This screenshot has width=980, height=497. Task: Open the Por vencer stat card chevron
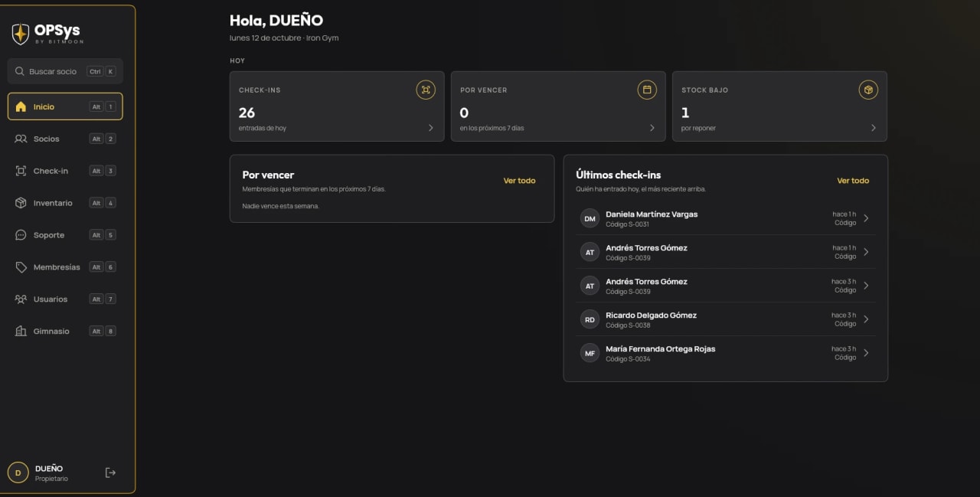[652, 128]
